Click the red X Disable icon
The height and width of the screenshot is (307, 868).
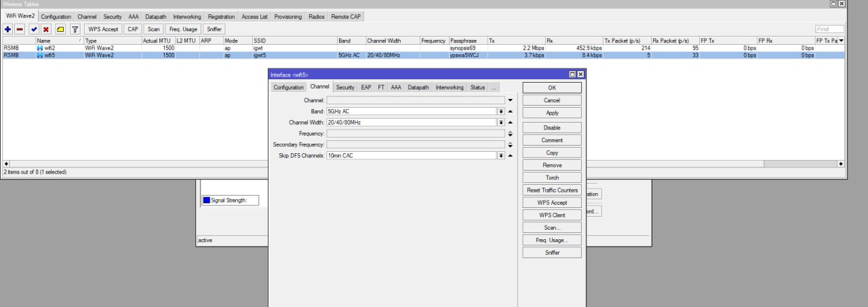click(46, 29)
